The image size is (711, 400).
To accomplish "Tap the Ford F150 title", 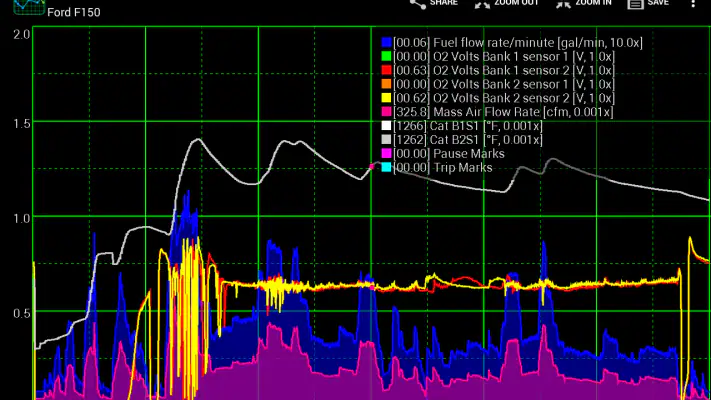I will 74,12.
